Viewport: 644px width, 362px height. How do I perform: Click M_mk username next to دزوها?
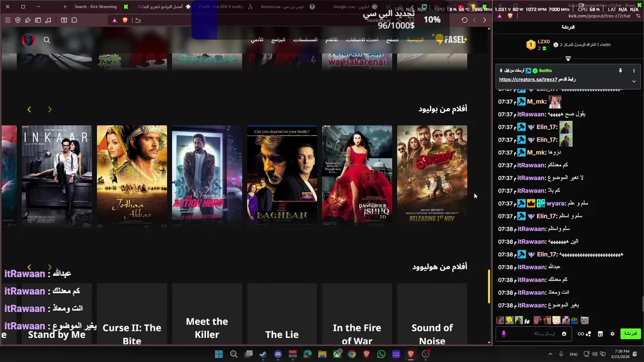tap(536, 152)
